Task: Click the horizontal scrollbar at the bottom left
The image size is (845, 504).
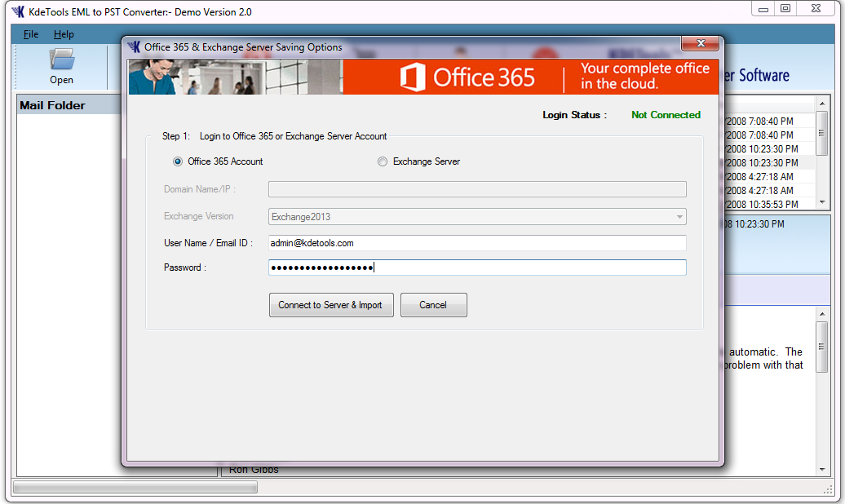Action: click(135, 486)
